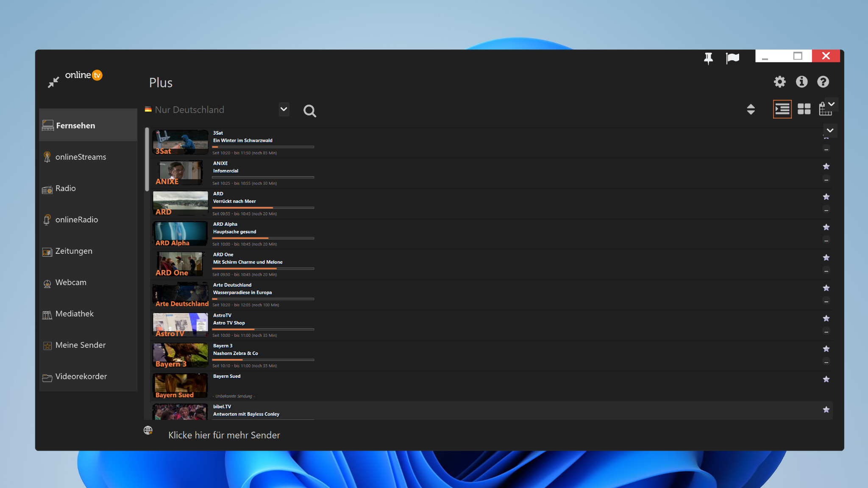Select Fernsehen in sidebar

pyautogui.click(x=88, y=125)
